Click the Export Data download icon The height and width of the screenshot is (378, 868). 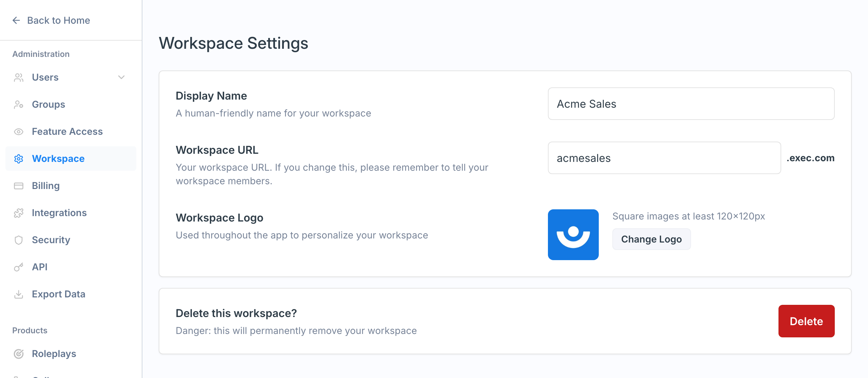pos(19,294)
